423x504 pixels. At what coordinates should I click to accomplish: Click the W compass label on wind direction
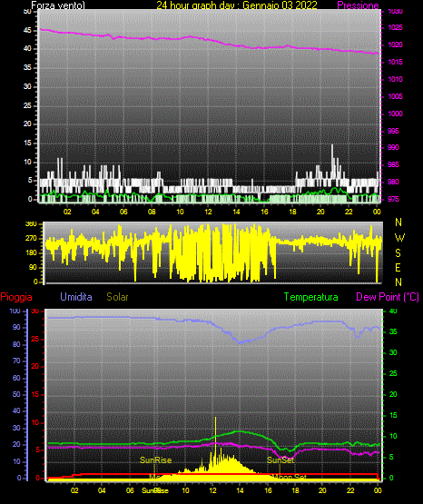(x=399, y=238)
